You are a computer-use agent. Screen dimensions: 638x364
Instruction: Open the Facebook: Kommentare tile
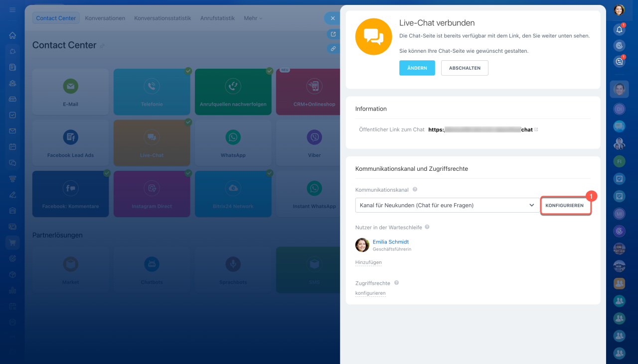pyautogui.click(x=70, y=194)
